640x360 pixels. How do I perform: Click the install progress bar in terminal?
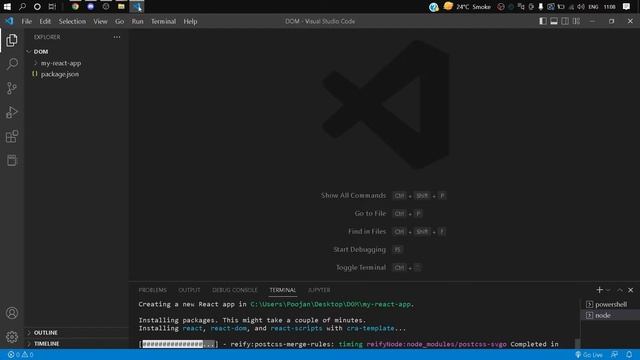pyautogui.click(x=178, y=344)
